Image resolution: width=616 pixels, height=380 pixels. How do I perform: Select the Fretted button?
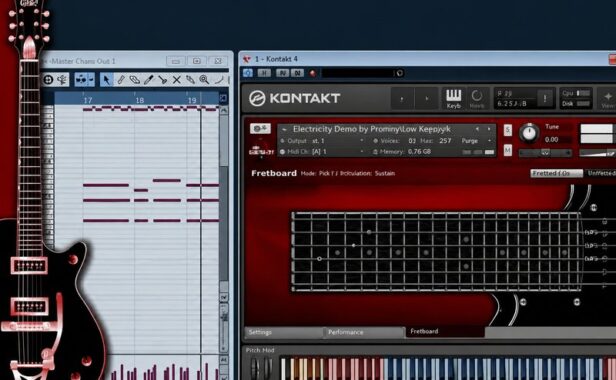[556, 173]
